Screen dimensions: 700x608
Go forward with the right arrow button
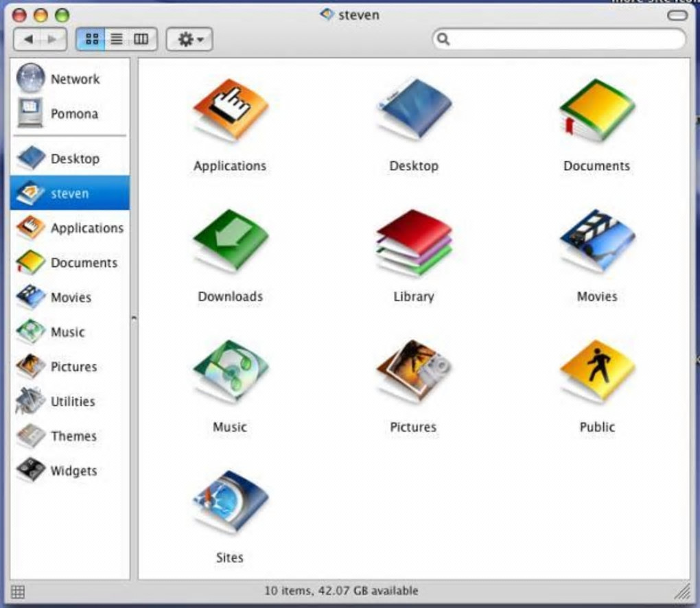[53, 39]
